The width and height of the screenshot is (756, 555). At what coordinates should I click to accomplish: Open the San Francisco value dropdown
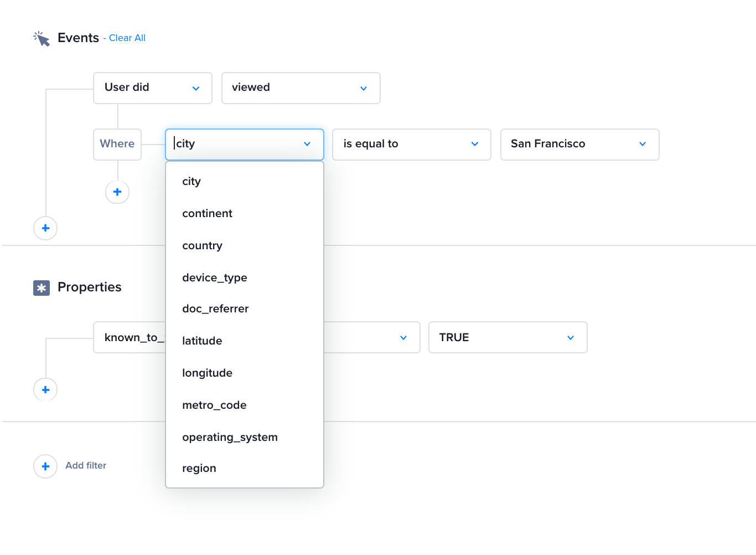(579, 145)
